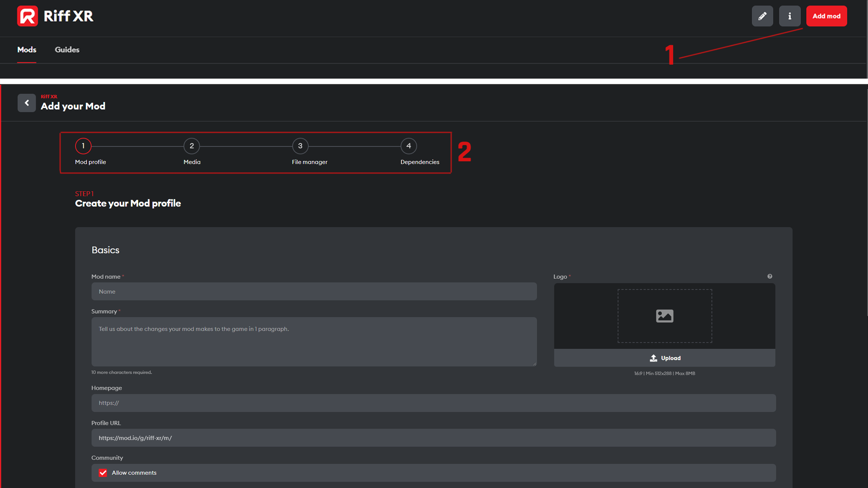Click the File manager step label
This screenshot has height=488, width=868.
click(x=310, y=162)
